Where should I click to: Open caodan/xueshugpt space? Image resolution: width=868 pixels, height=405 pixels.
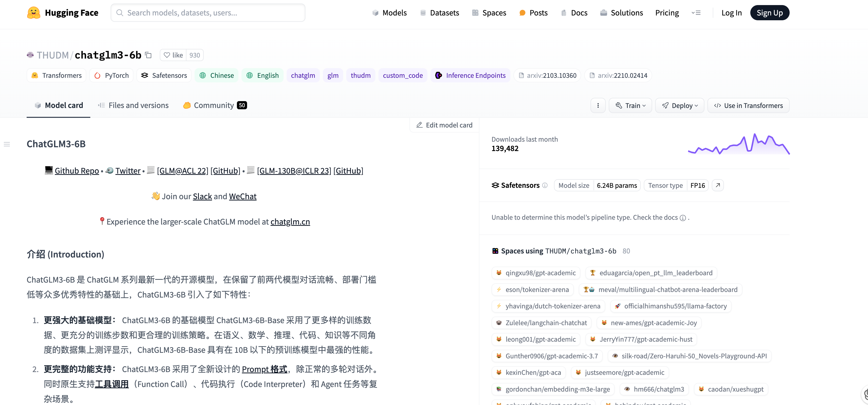(x=731, y=389)
